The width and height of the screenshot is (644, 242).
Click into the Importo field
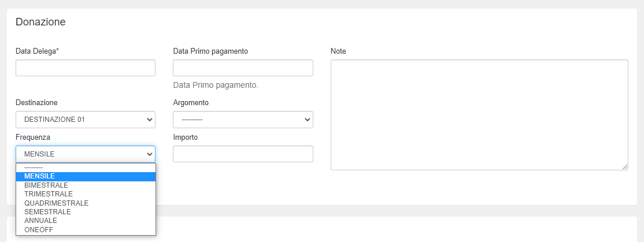pos(243,154)
